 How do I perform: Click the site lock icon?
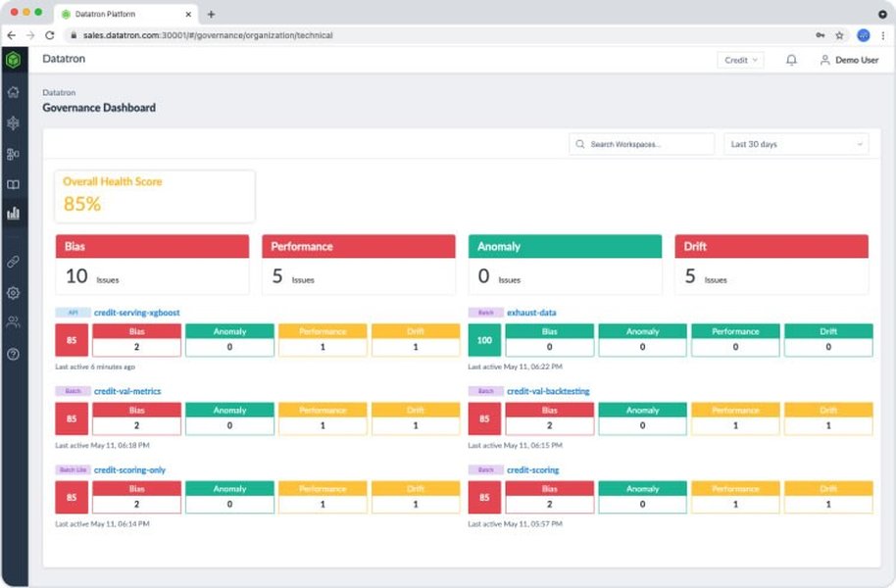[74, 35]
